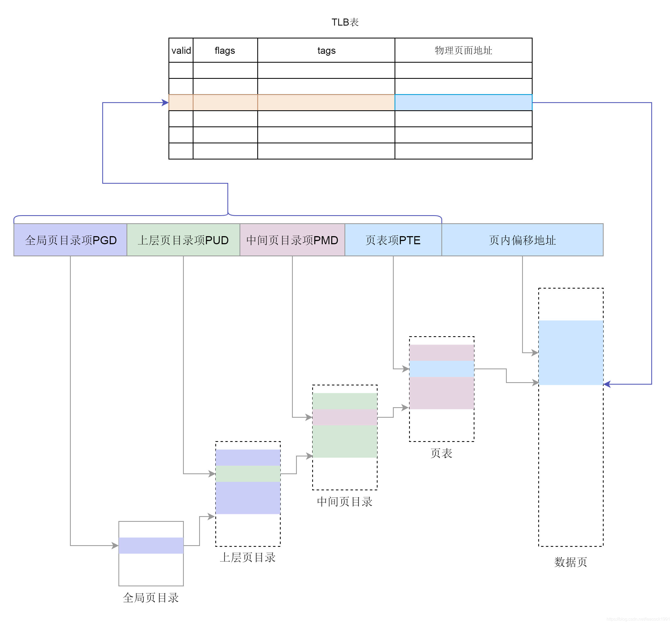Viewport: 672px width, 624px height.
Task: Click the highlighted blue physical address cell
Action: (463, 103)
